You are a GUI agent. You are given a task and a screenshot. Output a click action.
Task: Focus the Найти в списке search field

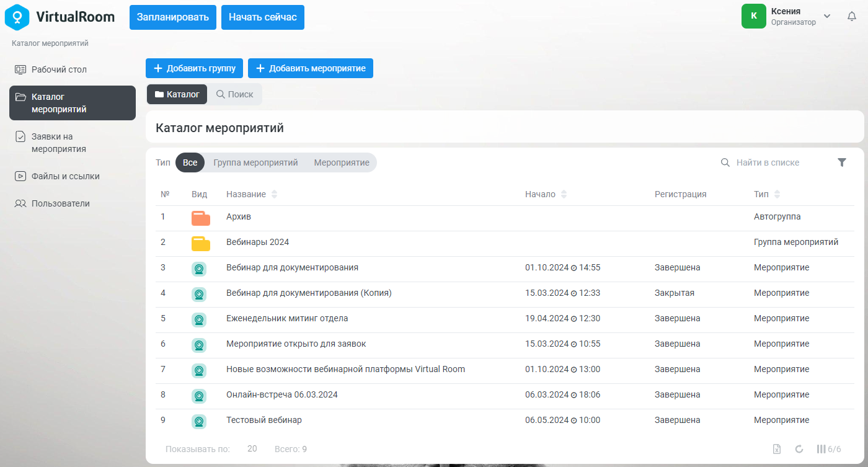pos(775,162)
